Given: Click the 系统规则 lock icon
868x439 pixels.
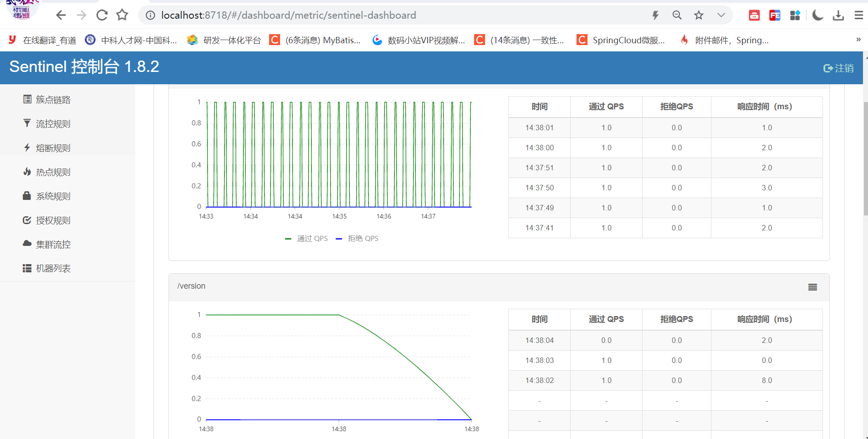Looking at the screenshot, I should (27, 196).
